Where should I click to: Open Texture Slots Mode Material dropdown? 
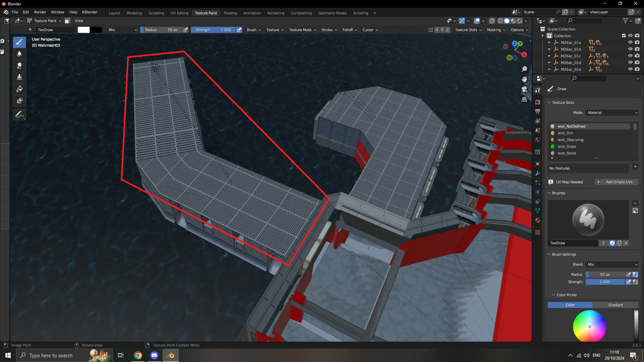tap(612, 113)
